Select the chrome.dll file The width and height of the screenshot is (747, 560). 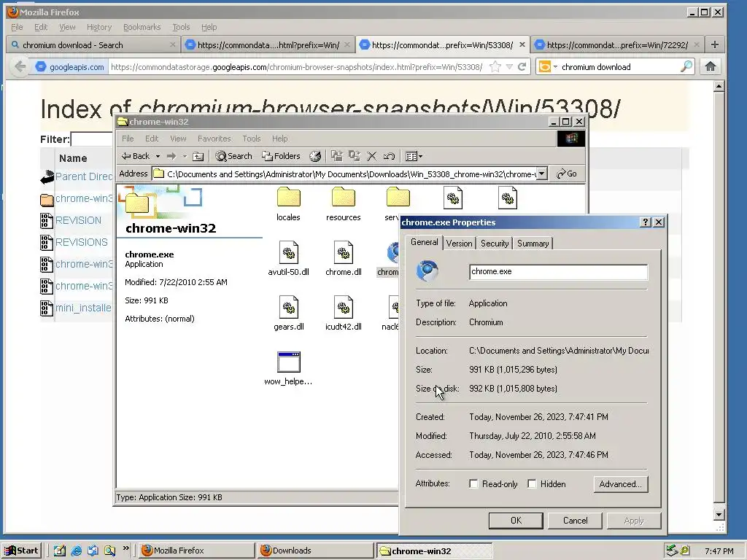(343, 259)
